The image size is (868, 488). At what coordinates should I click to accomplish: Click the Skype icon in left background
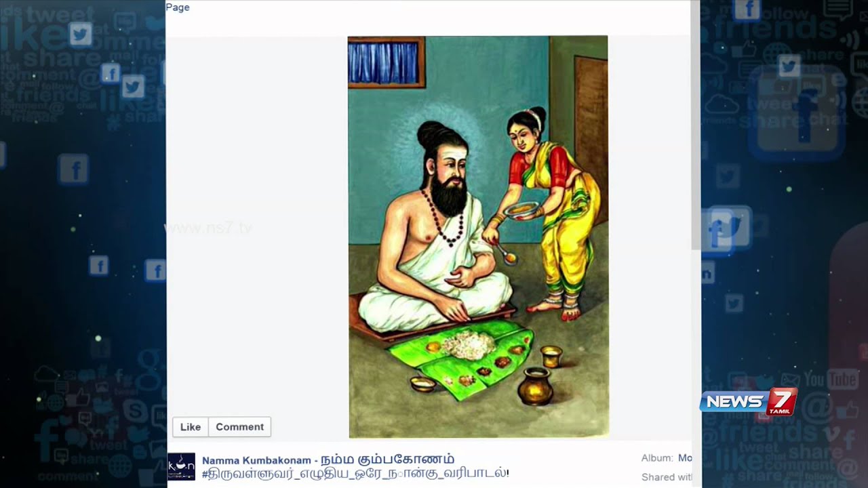(135, 411)
